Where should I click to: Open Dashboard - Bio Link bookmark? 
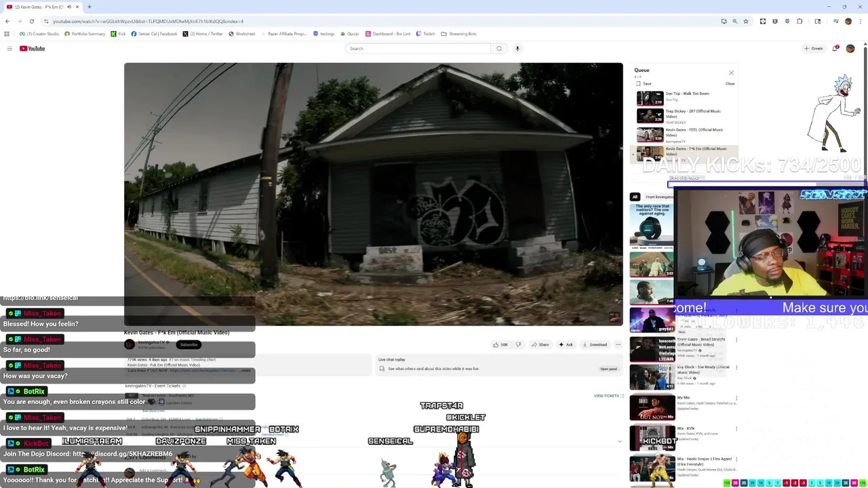388,34
